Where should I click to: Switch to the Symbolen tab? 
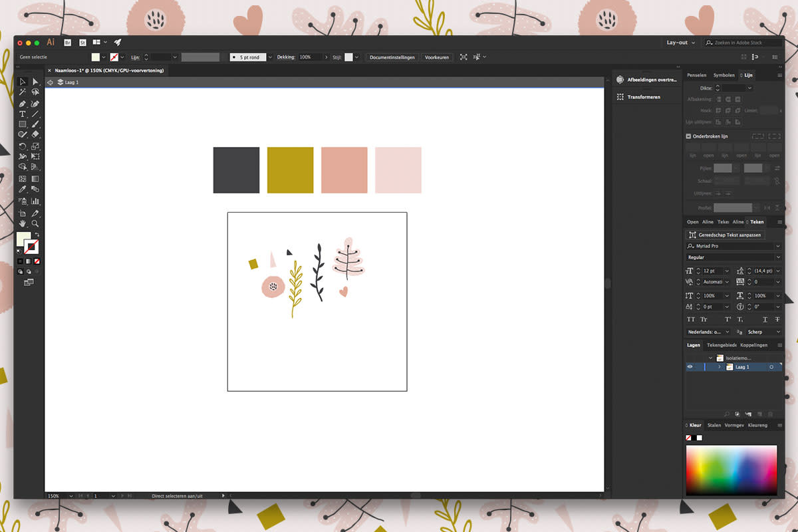coord(724,75)
